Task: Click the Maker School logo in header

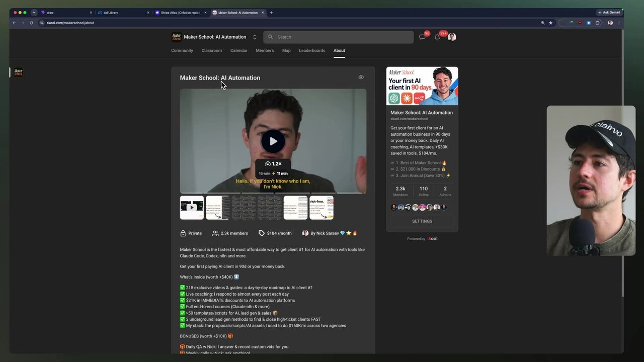Action: tap(176, 37)
